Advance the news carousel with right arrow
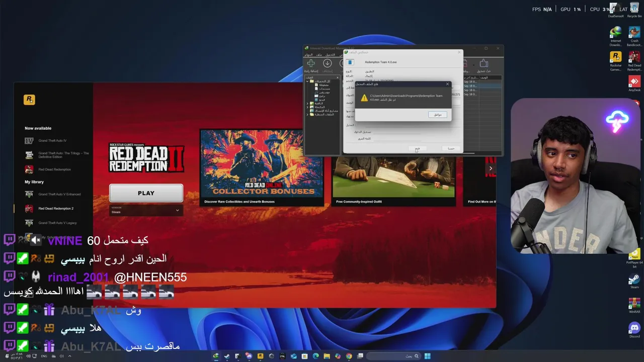 click(x=491, y=168)
